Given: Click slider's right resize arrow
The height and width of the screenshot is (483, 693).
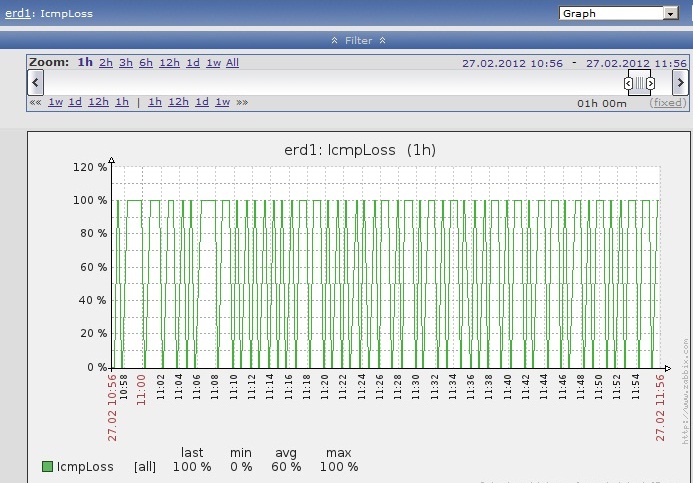Looking at the screenshot, I should 650,84.
